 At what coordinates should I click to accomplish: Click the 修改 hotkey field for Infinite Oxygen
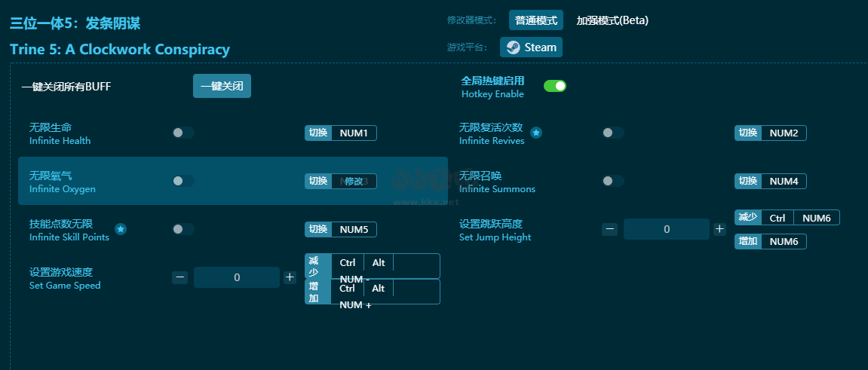[354, 181]
